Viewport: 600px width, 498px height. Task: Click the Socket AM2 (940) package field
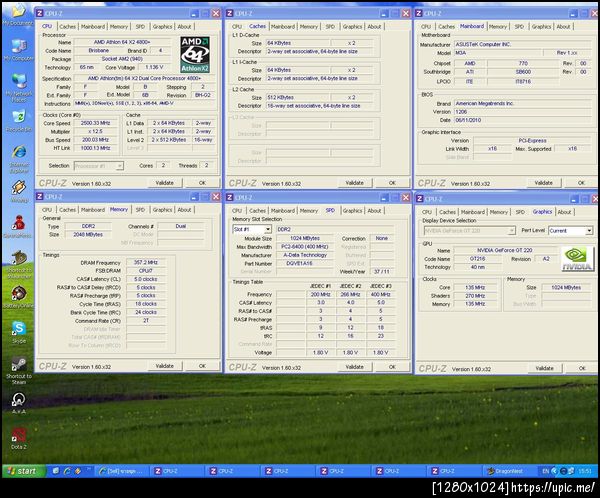[x=122, y=59]
